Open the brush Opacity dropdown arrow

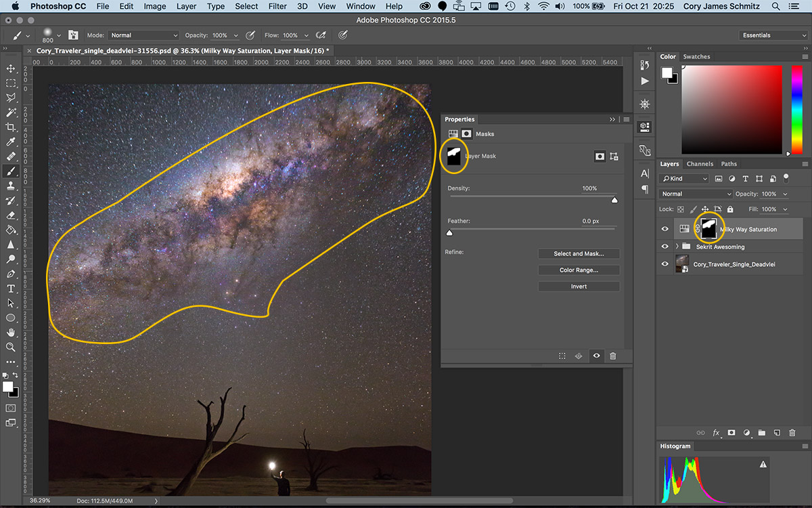coord(235,35)
